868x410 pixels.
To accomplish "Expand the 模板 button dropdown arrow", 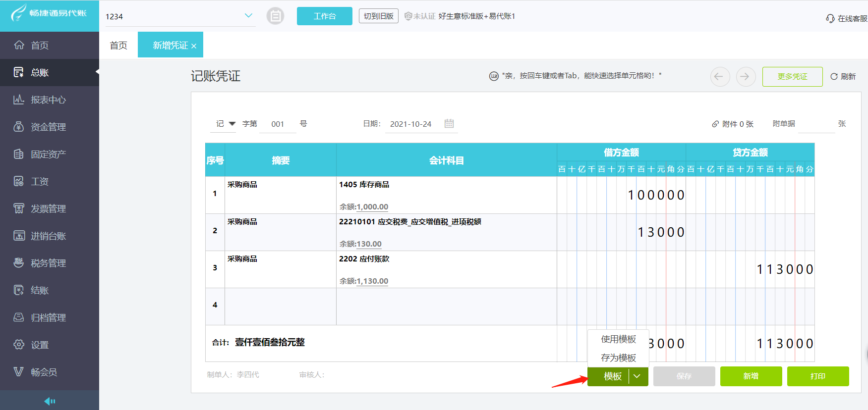I will 637,376.
